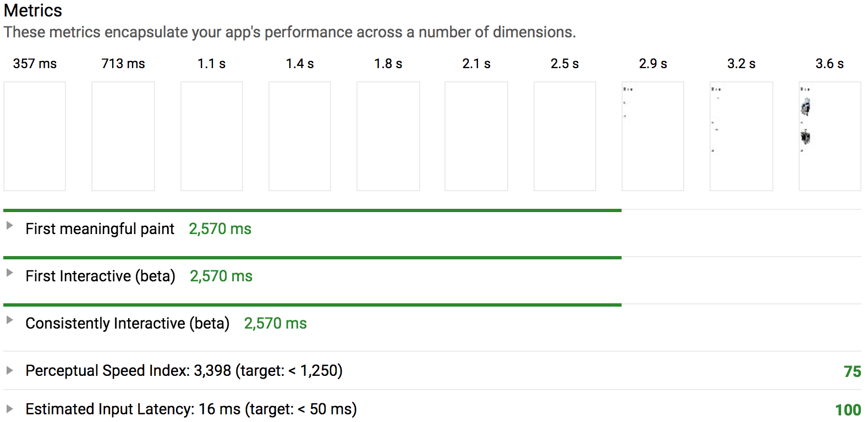Screen dimensions: 868x422
Task: Expand Consistently Interactive (beta) triangle
Action: click(x=9, y=320)
